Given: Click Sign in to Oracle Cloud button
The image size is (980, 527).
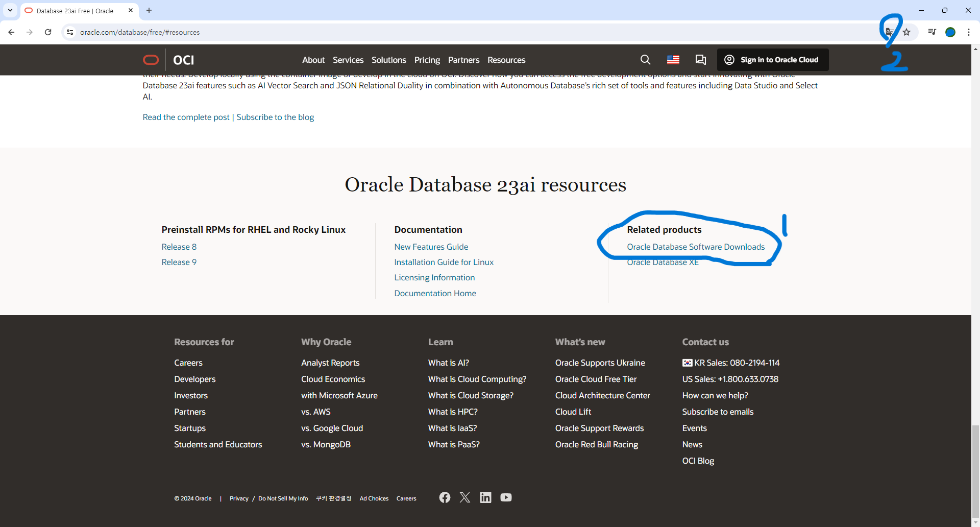Looking at the screenshot, I should [773, 60].
